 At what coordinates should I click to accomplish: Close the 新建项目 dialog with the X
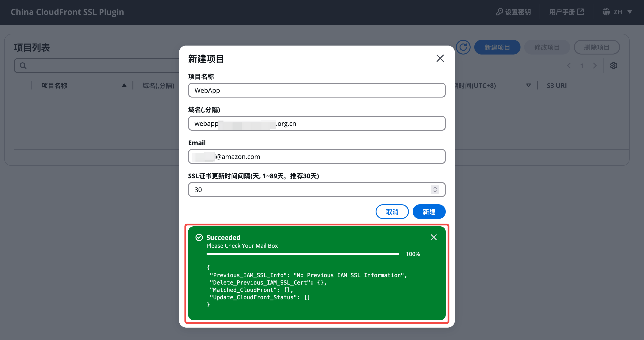pyautogui.click(x=440, y=58)
